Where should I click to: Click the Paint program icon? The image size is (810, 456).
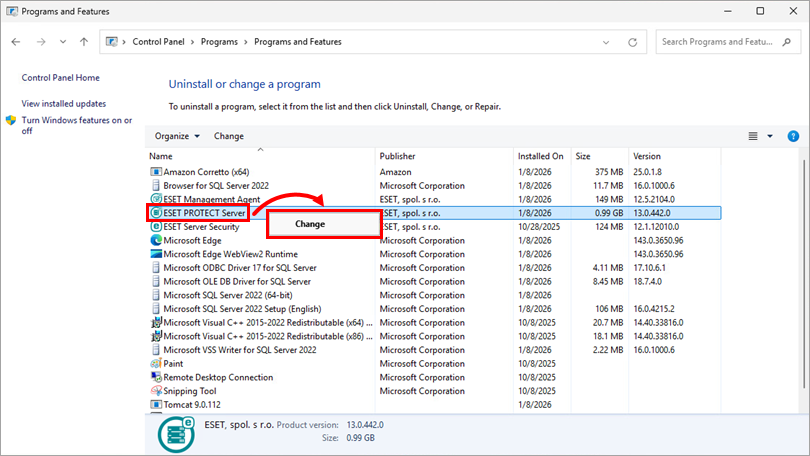point(156,364)
